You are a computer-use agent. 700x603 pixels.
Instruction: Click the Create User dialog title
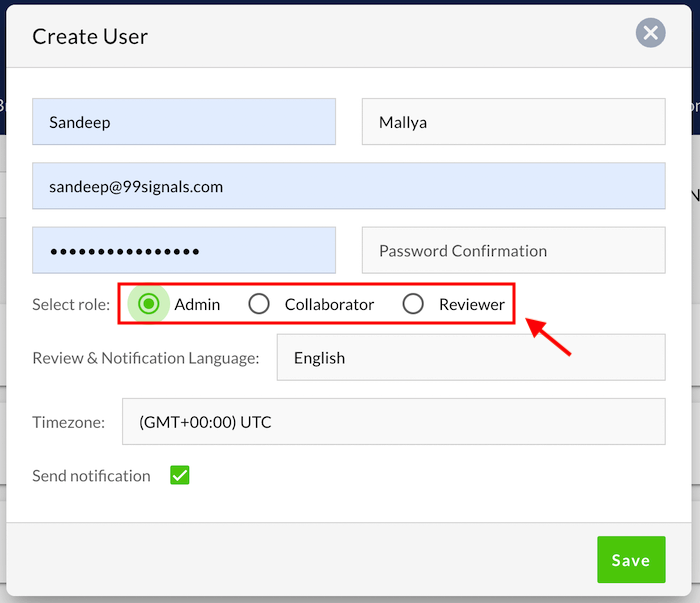tap(90, 37)
